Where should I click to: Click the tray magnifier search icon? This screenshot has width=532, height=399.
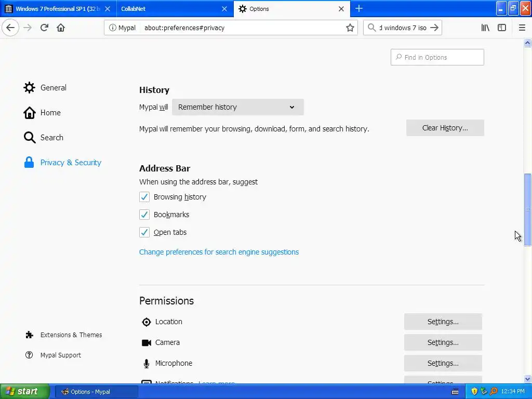pos(494,392)
